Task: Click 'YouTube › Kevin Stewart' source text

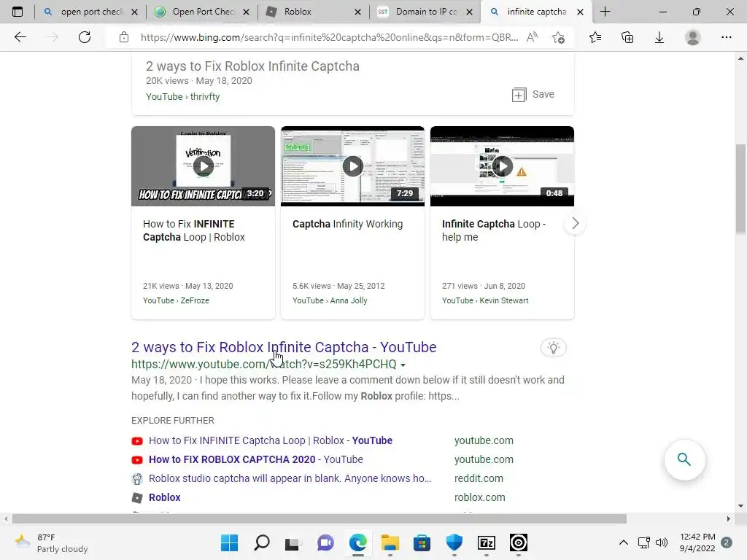Action: [485, 300]
